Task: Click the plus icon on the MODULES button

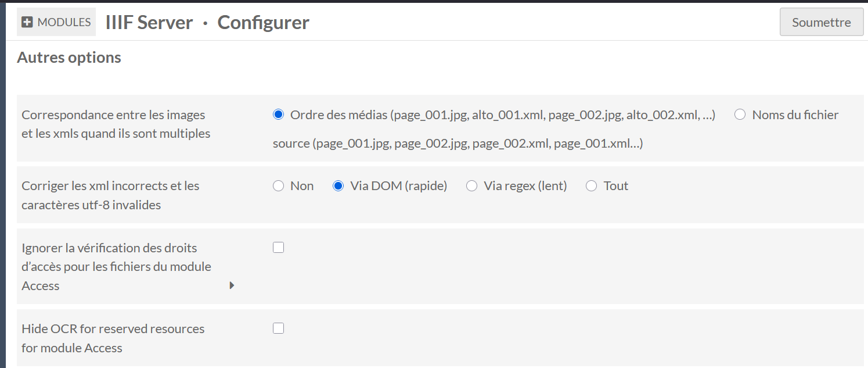Action: point(26,22)
